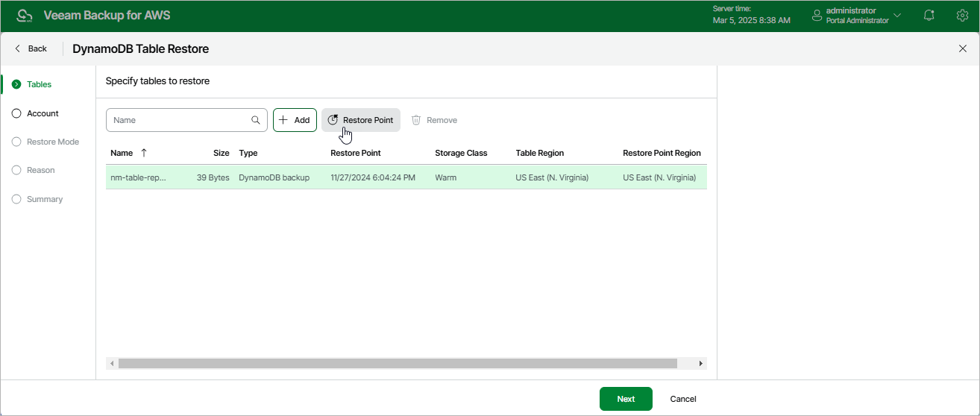Go to the Account wizard step
980x416 pixels.
click(x=43, y=113)
